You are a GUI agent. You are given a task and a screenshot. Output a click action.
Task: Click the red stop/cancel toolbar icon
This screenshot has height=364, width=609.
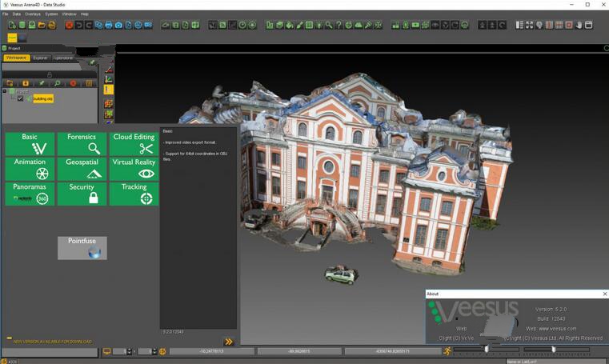[x=69, y=26]
